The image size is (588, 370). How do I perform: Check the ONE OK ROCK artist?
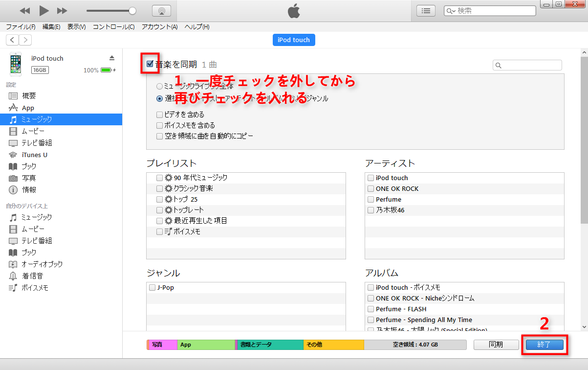(x=371, y=188)
